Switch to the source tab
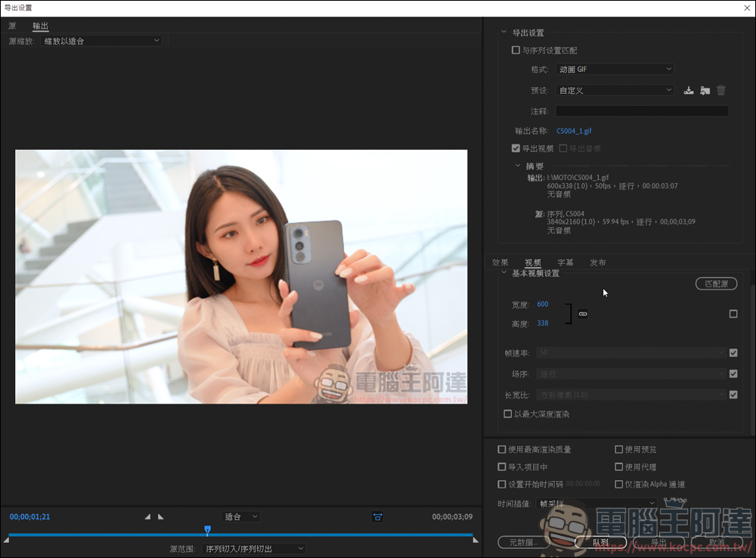 click(12, 26)
